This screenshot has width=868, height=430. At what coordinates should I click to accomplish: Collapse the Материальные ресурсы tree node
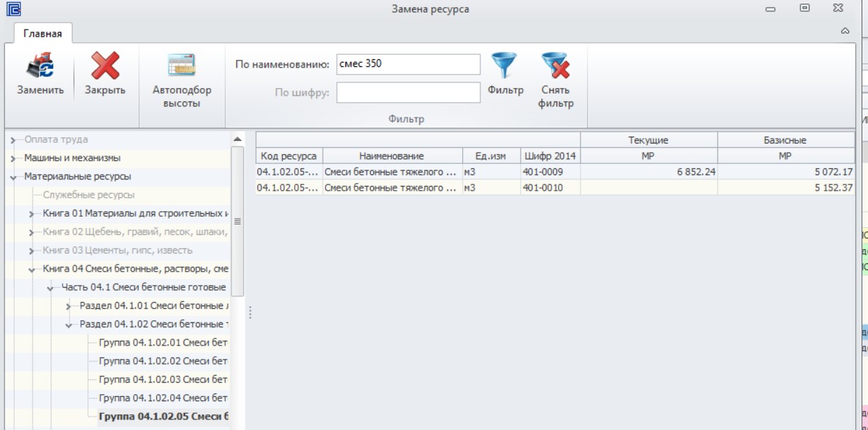[13, 177]
